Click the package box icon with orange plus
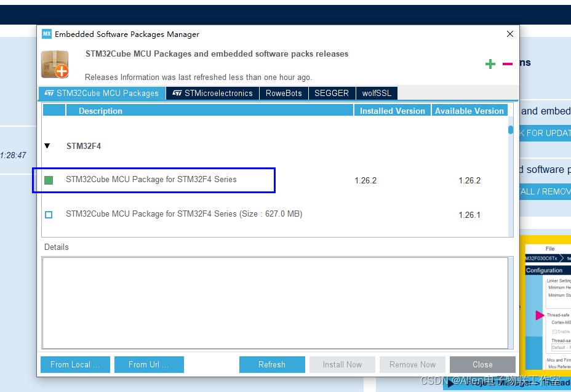This screenshot has width=571, height=392. pyautogui.click(x=55, y=64)
